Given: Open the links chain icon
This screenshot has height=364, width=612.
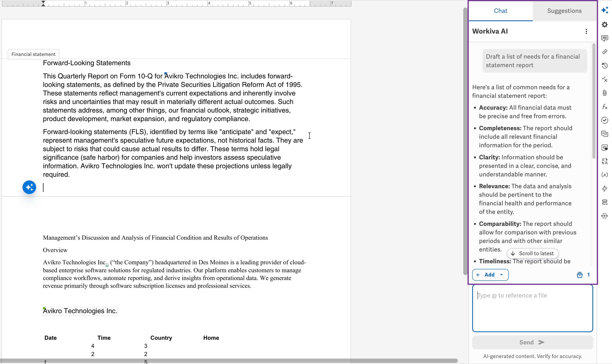Looking at the screenshot, I should pos(605,52).
